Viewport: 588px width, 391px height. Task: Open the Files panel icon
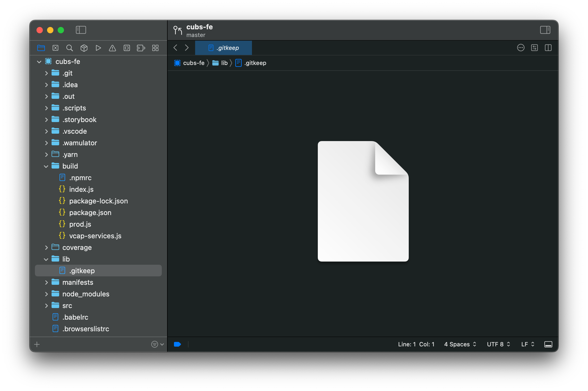pyautogui.click(x=41, y=48)
